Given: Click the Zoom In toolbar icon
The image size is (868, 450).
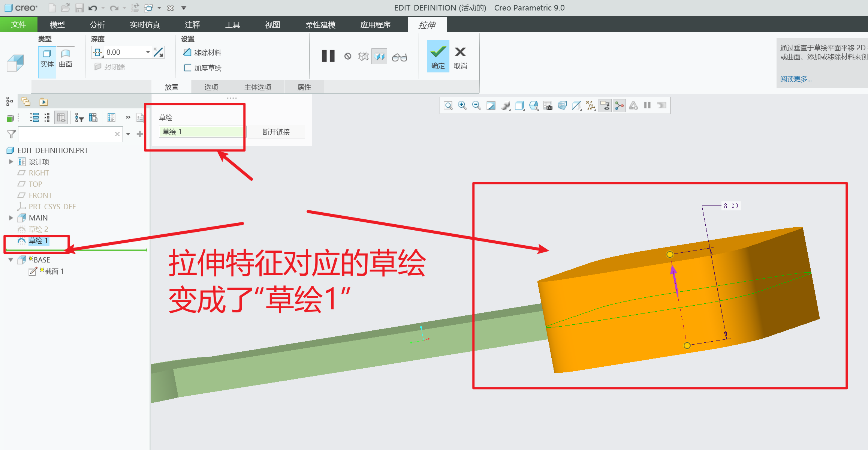Looking at the screenshot, I should (x=462, y=105).
